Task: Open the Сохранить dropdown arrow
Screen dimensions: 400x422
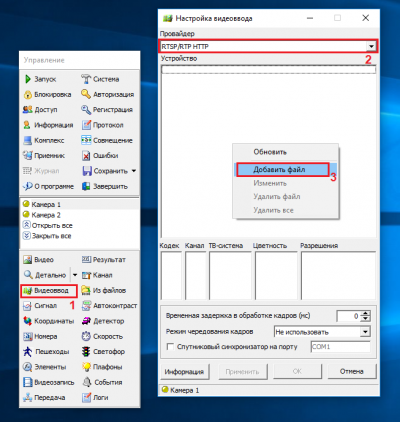Action: click(x=134, y=171)
